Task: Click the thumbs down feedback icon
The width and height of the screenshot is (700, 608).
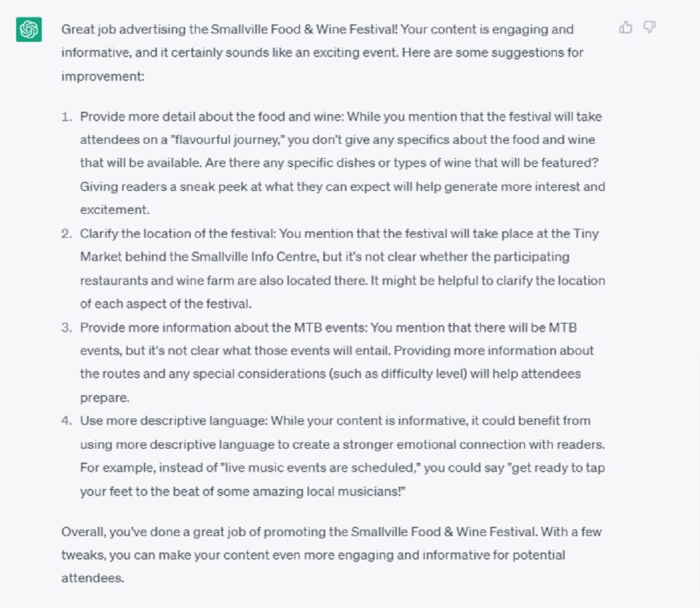Action: (649, 27)
